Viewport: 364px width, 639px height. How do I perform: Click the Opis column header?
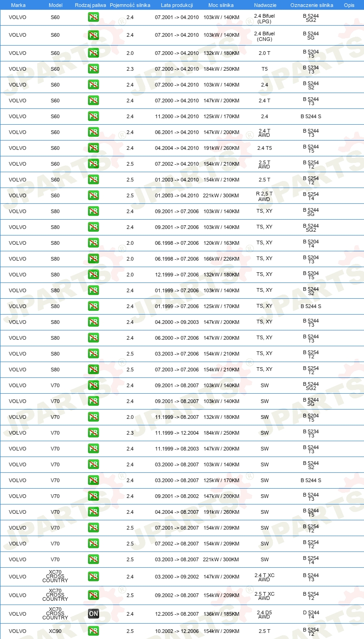349,5
